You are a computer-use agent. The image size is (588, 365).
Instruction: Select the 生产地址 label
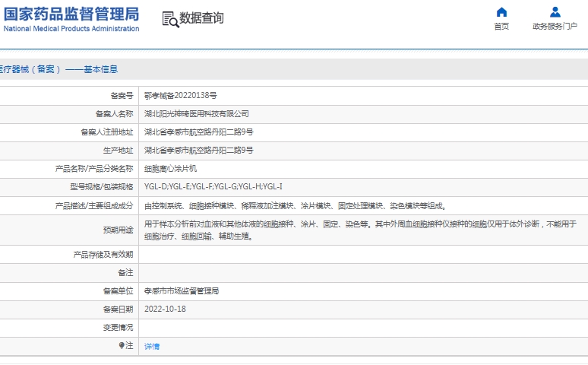pos(118,151)
